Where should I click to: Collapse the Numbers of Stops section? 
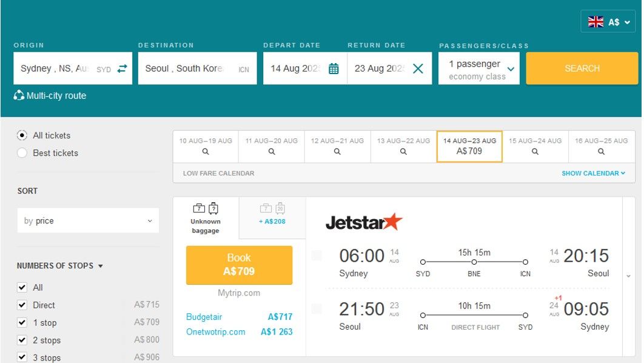(60, 266)
